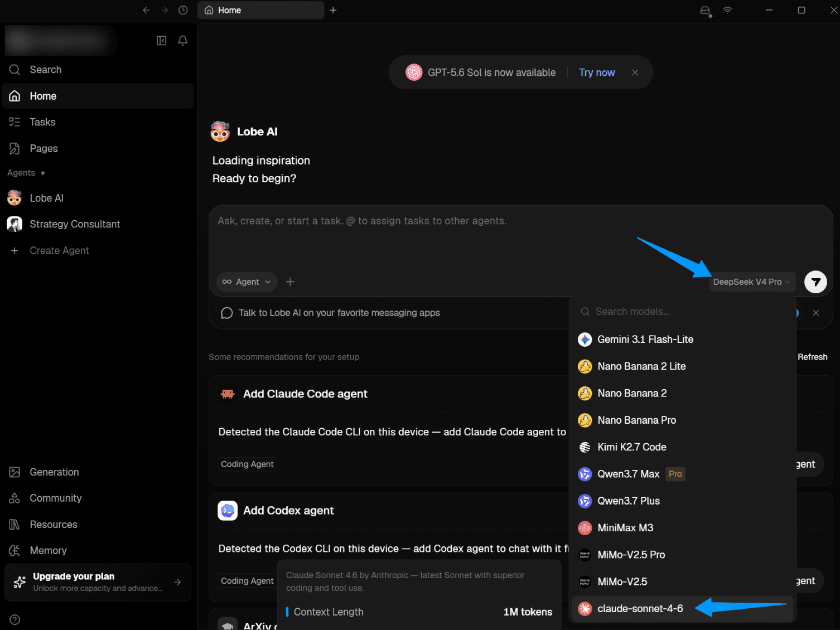Open Search in the sidebar
This screenshot has height=630, width=840.
(98, 70)
